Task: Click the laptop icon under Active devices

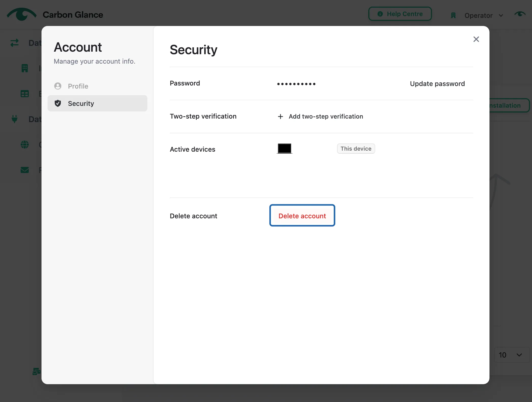Action: (285, 149)
